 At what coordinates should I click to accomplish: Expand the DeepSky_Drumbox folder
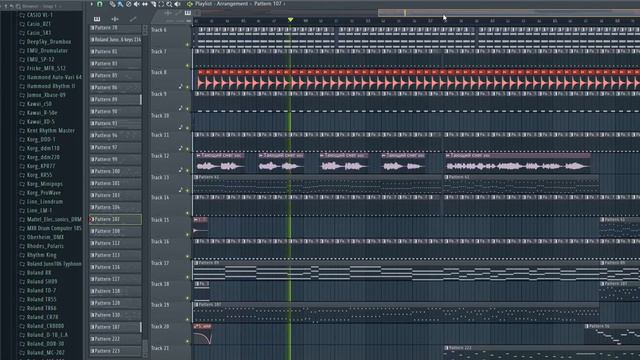coord(45,42)
